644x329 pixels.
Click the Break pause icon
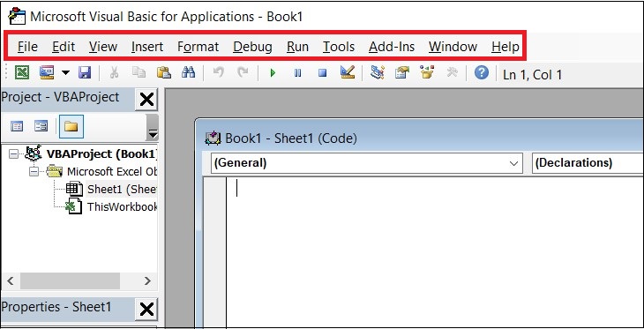tap(298, 73)
